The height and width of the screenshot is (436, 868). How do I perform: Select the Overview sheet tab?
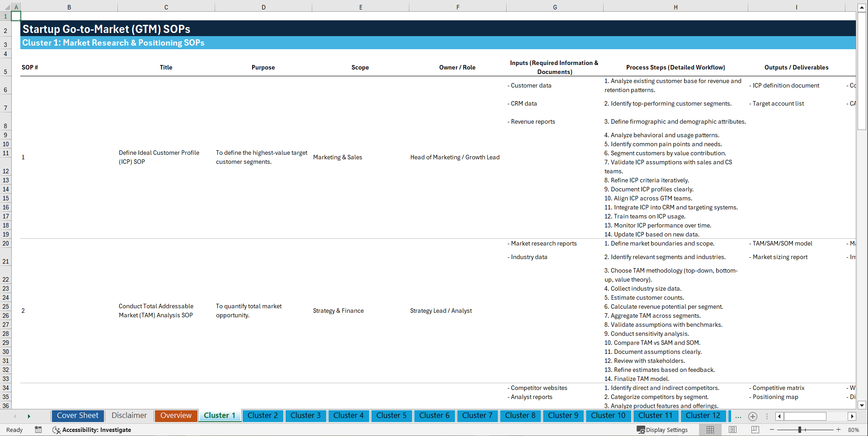click(x=176, y=416)
